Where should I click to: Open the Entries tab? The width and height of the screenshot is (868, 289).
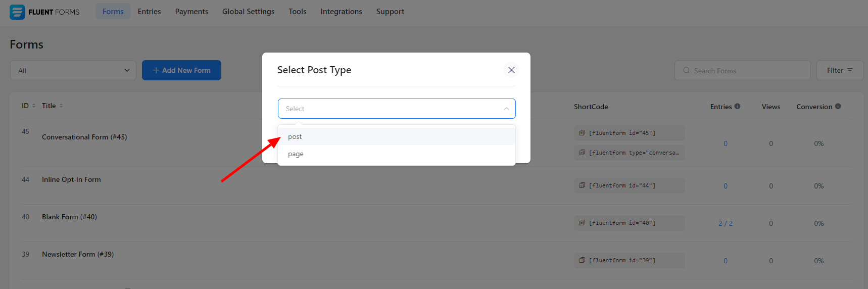point(149,12)
